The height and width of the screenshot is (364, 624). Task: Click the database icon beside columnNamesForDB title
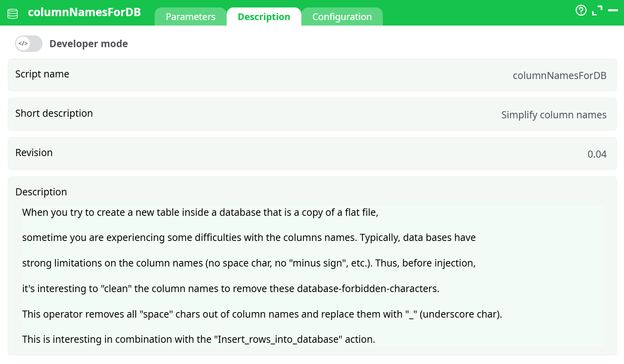coord(13,14)
